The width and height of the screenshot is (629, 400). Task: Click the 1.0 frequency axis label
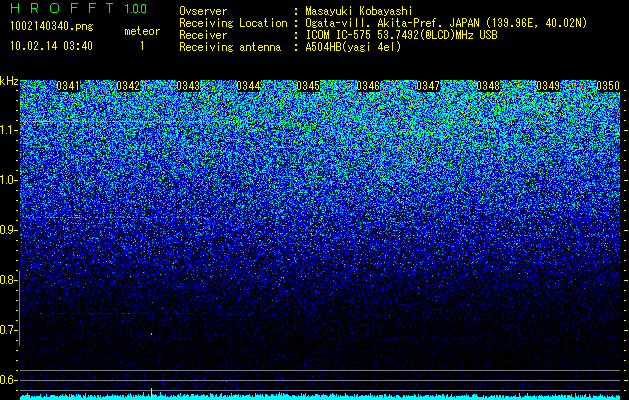click(x=7, y=180)
